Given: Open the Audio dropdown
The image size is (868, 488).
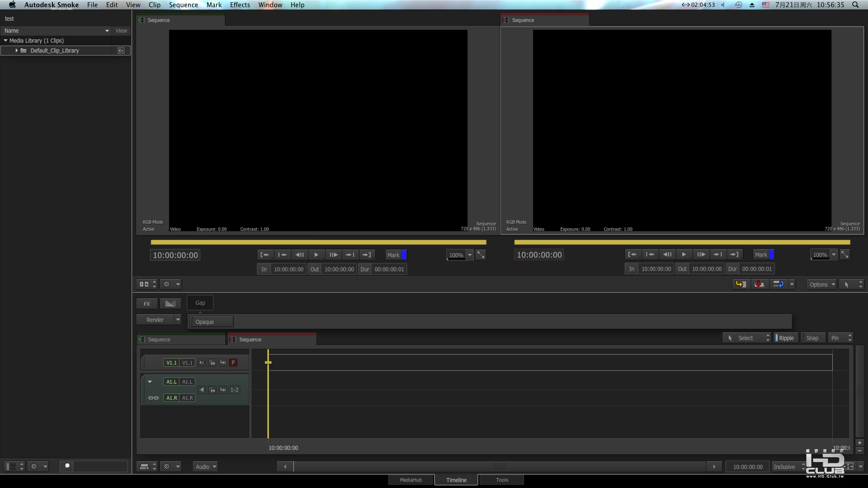Looking at the screenshot, I should tap(205, 466).
